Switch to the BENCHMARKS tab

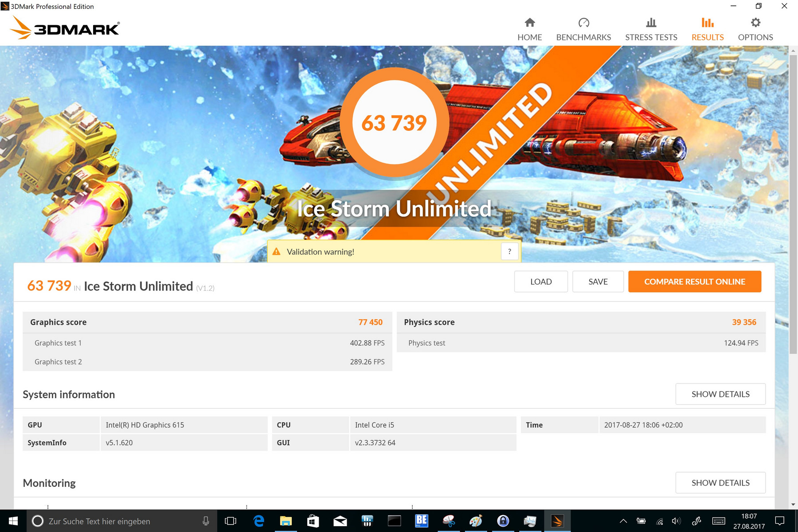pyautogui.click(x=583, y=30)
